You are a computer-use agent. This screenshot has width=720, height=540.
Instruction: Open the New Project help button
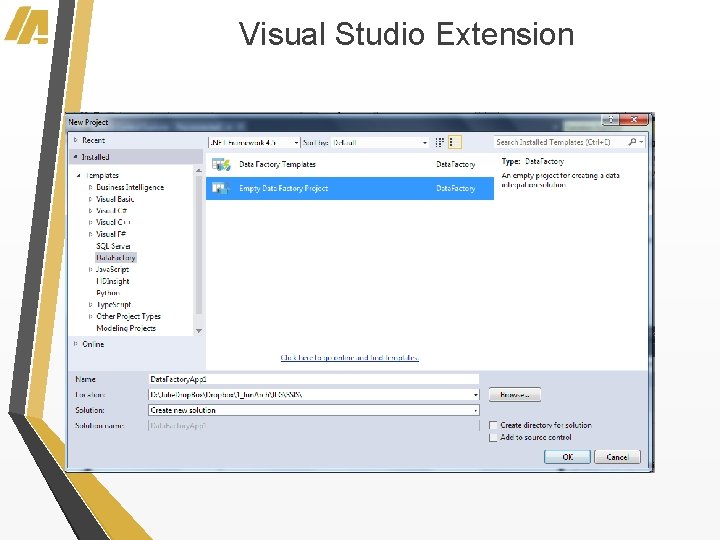point(611,119)
